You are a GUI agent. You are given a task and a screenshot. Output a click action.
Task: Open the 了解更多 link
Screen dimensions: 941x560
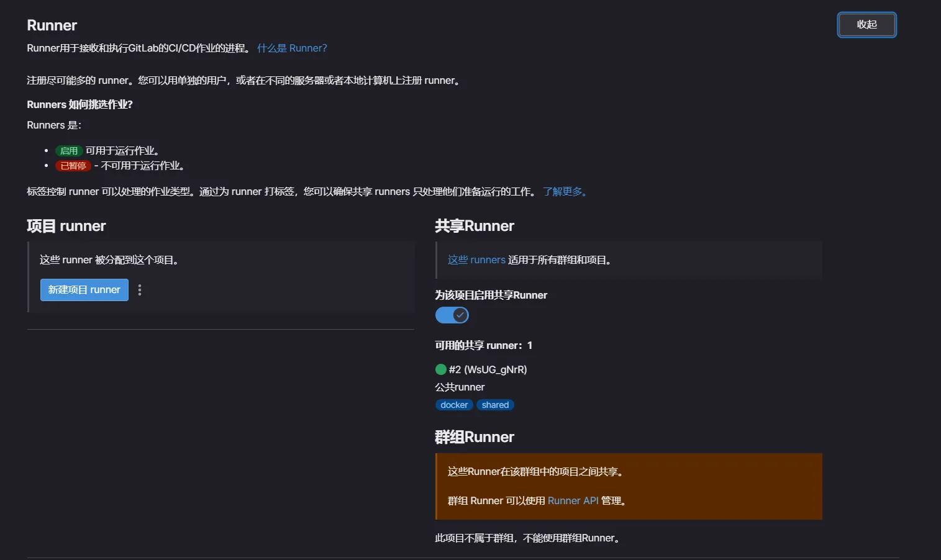point(565,192)
